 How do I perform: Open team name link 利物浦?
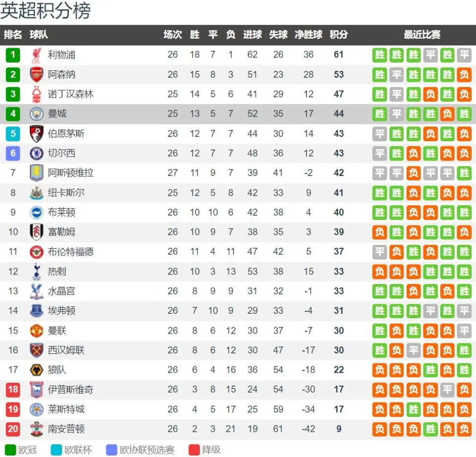pyautogui.click(x=61, y=55)
